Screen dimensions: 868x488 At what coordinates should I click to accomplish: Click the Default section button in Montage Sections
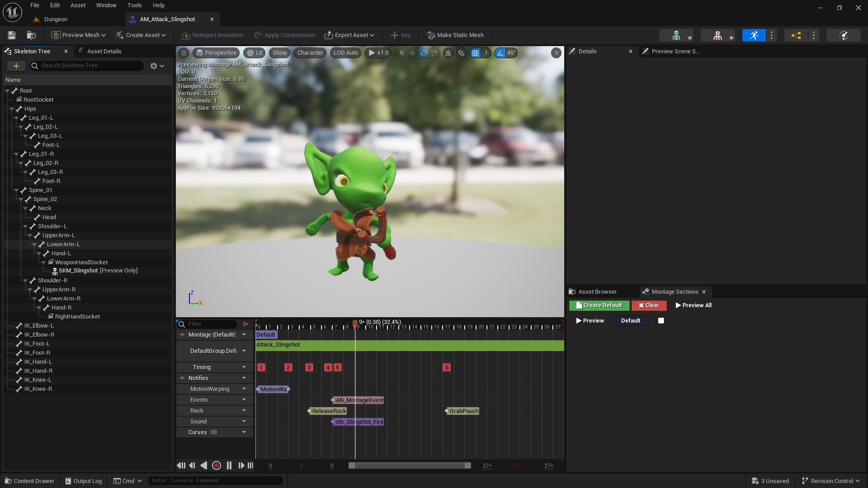tap(631, 321)
